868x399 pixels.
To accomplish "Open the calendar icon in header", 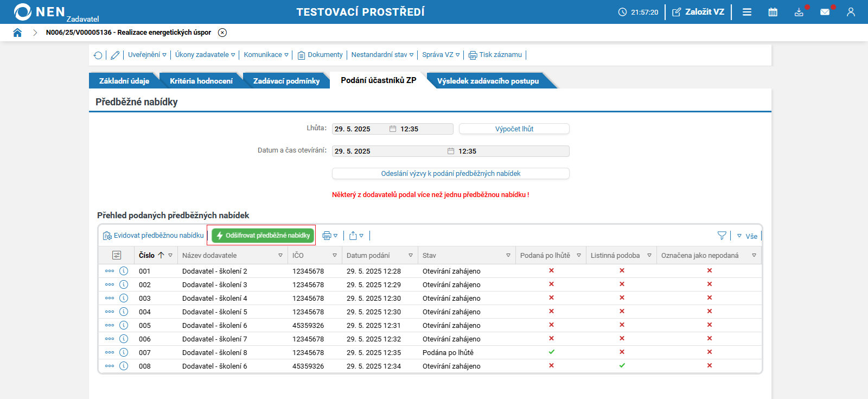I will coord(773,12).
